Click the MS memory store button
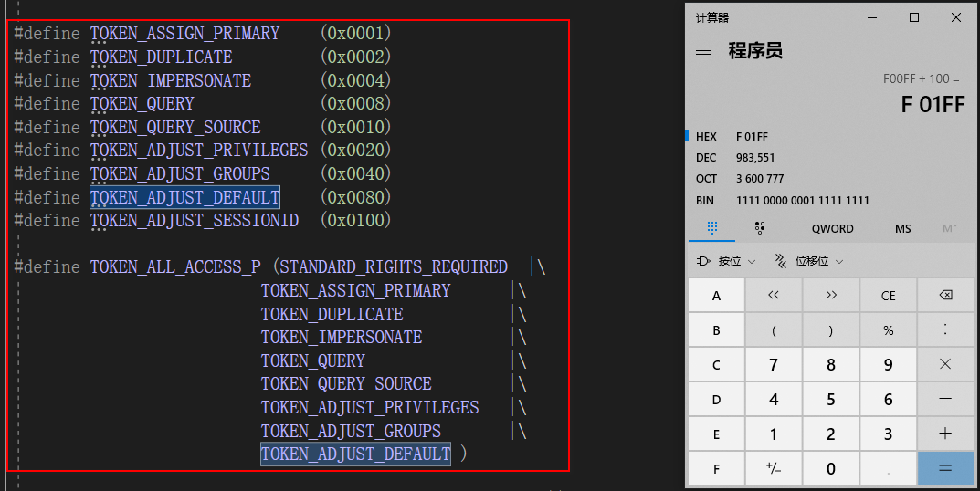 point(902,229)
